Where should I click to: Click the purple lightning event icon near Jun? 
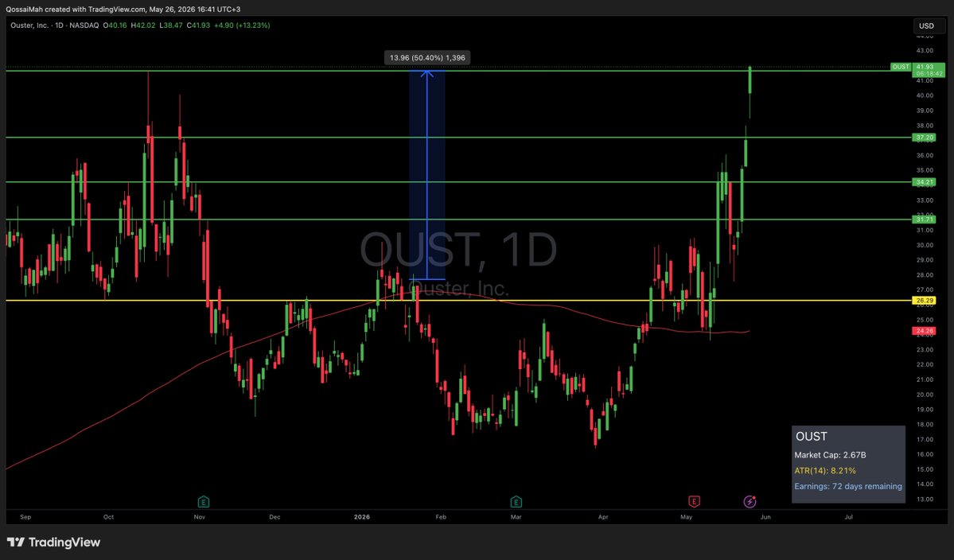click(x=750, y=502)
